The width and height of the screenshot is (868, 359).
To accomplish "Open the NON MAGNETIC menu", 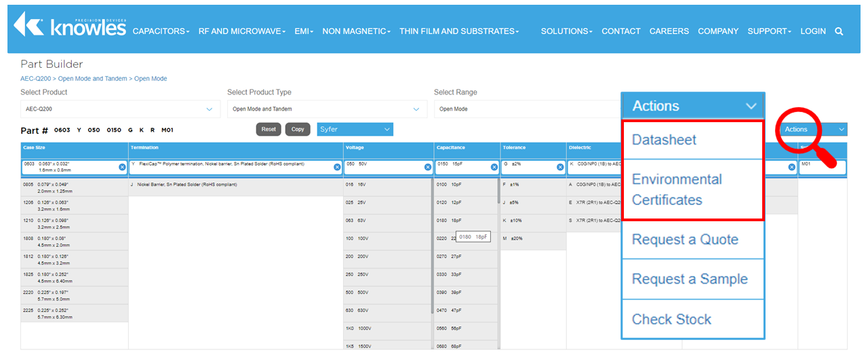I will click(x=357, y=31).
